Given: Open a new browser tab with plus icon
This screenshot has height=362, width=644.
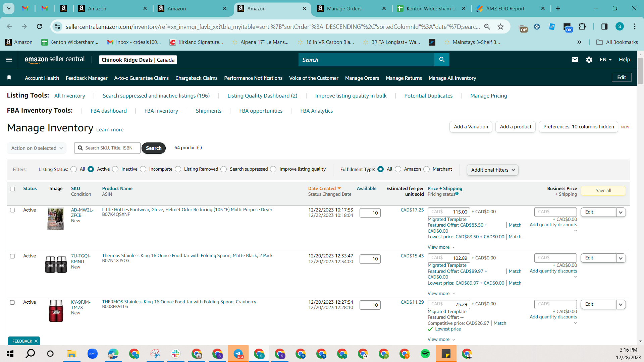Looking at the screenshot, I should click(x=558, y=8).
